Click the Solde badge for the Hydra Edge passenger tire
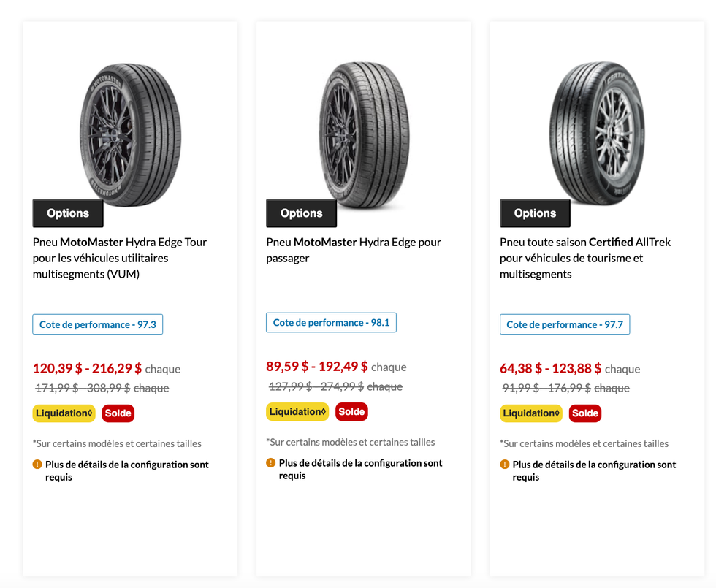716x588 pixels. (351, 411)
